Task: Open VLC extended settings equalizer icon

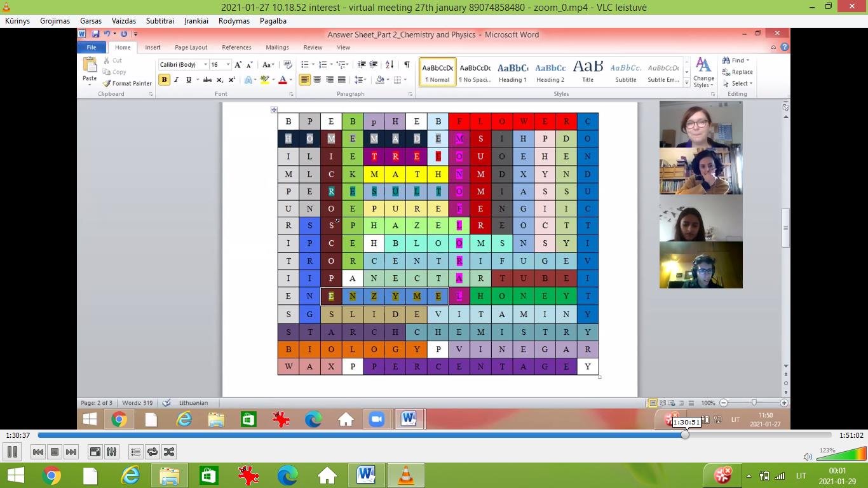Action: (112, 452)
